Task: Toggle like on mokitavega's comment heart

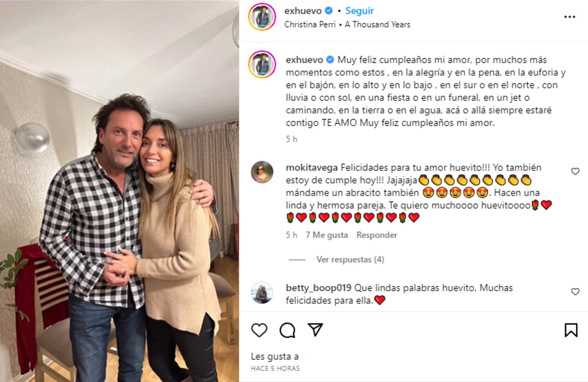Action: coord(575,171)
